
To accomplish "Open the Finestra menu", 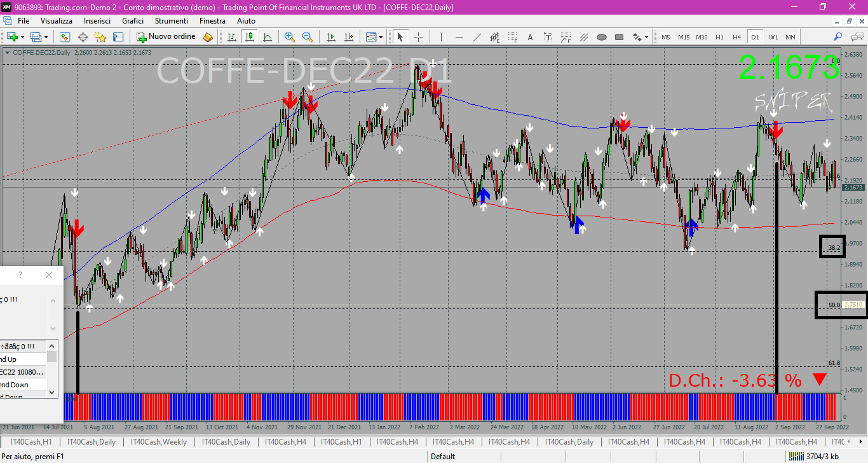I will coord(212,21).
